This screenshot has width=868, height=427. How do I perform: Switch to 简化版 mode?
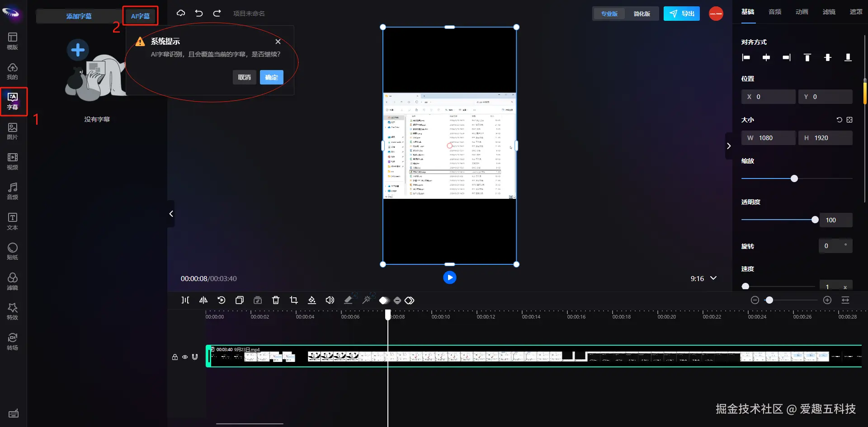(642, 14)
